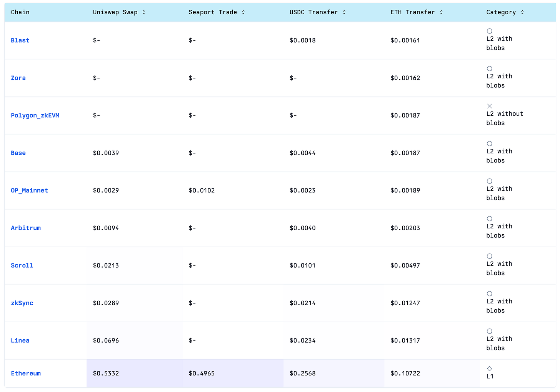Image resolution: width=560 pixels, height=392 pixels.
Task: Sort by ETH Transfer column arrows
Action: coord(441,12)
